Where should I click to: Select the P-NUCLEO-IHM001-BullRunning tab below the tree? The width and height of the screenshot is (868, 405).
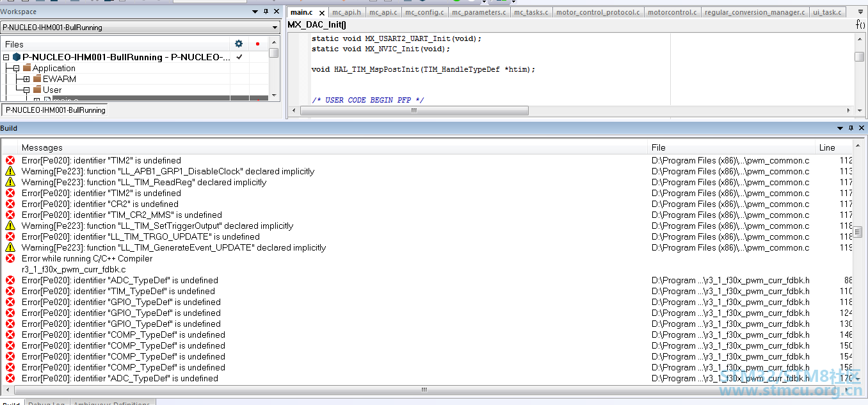[55, 110]
